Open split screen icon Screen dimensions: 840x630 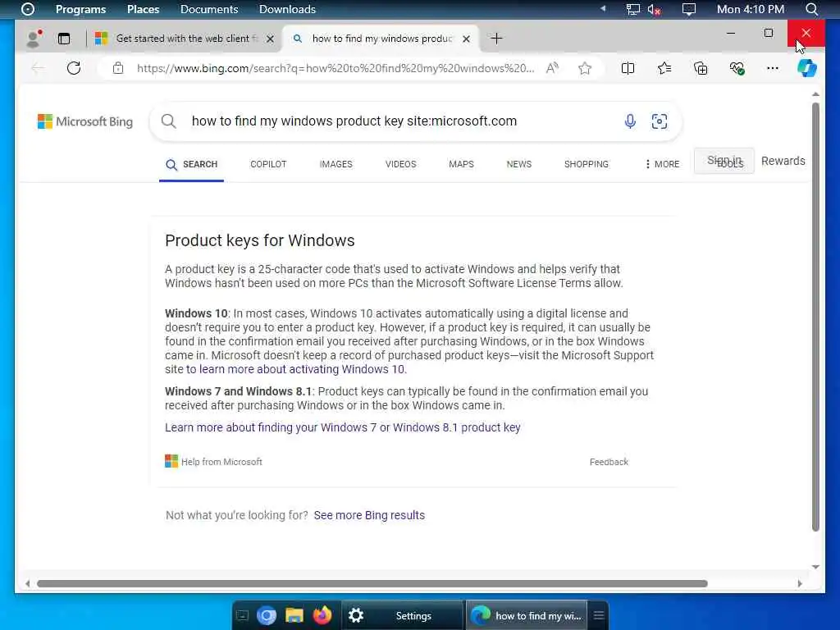coord(628,68)
